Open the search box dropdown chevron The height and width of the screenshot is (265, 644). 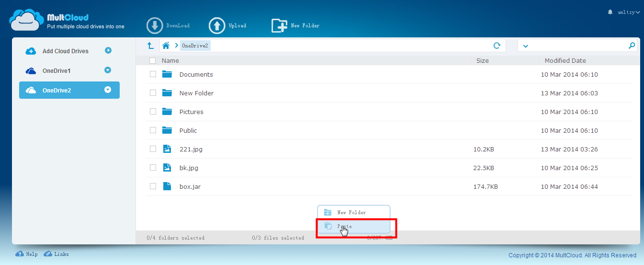(525, 46)
